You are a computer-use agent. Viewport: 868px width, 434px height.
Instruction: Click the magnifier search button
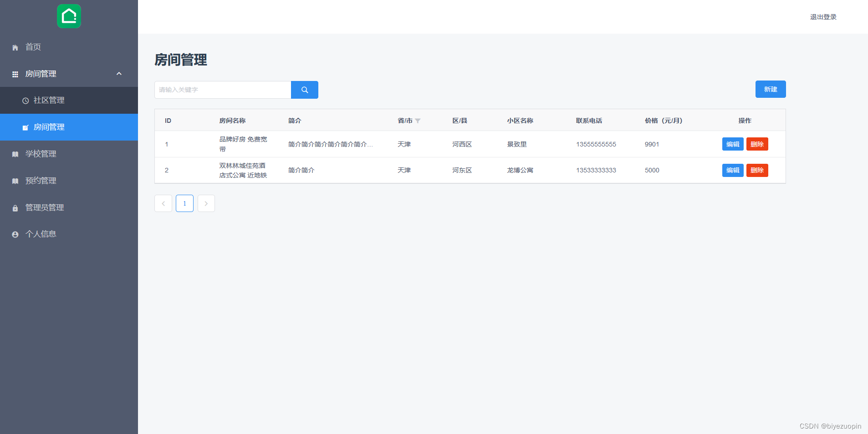305,90
